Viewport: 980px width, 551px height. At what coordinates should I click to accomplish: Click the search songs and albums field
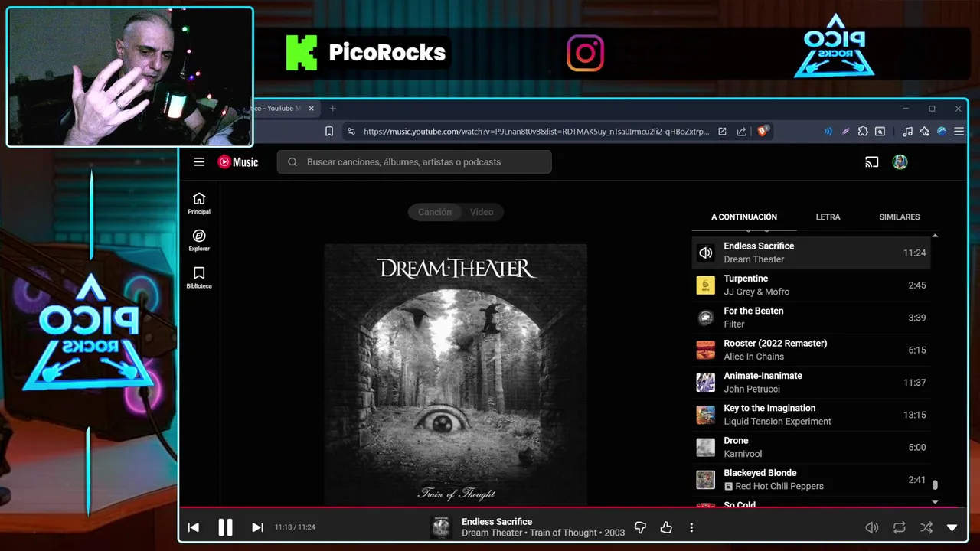tap(414, 162)
